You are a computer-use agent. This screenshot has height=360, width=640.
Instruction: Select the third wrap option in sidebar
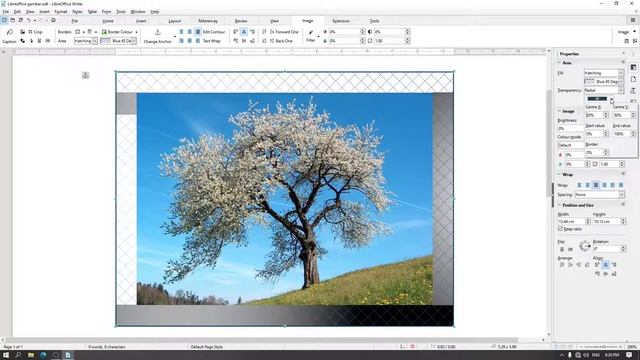coord(596,185)
